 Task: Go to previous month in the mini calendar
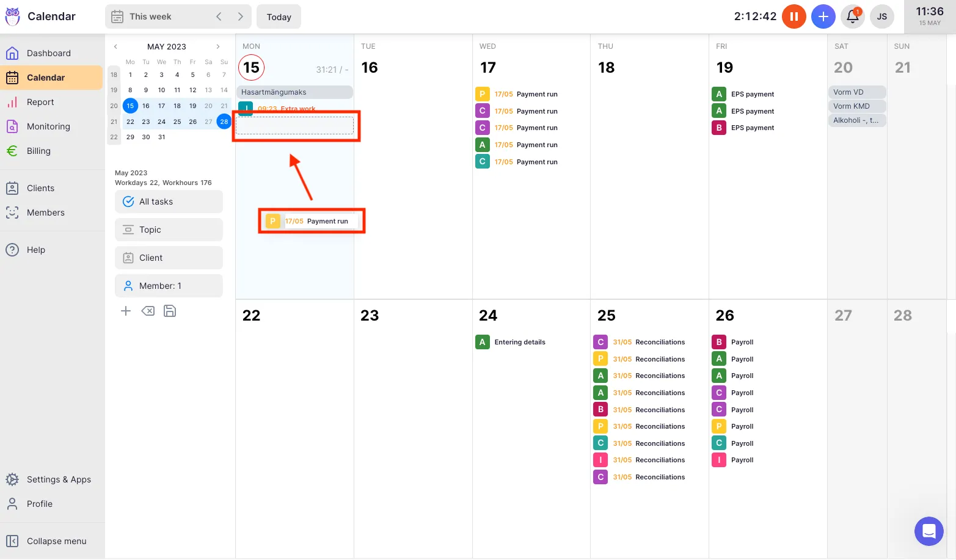pos(115,46)
